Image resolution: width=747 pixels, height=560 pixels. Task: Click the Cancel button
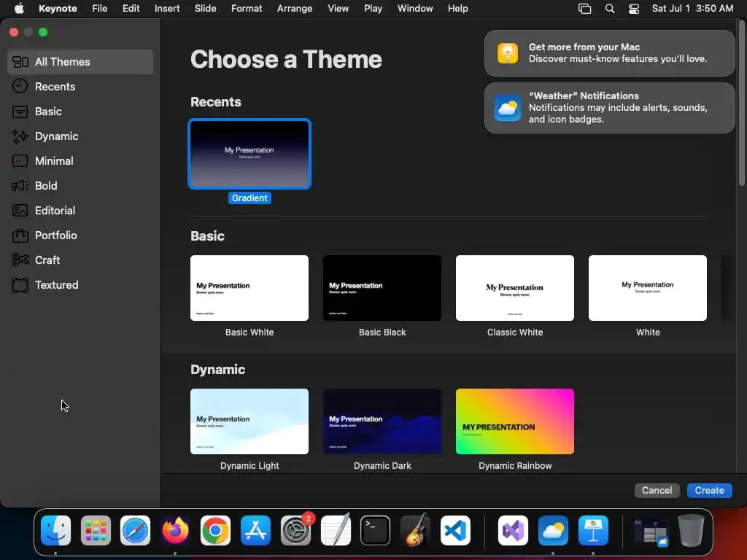657,491
